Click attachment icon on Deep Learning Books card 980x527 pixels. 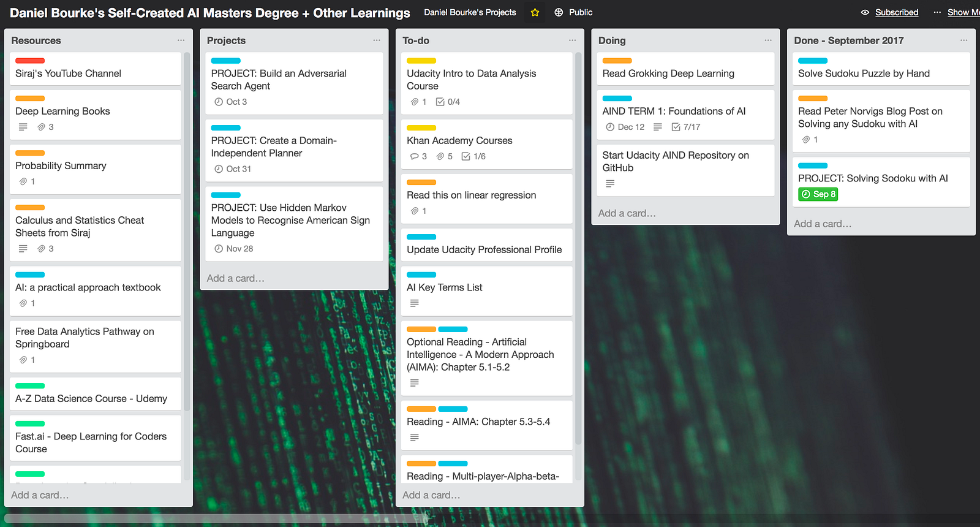click(42, 127)
